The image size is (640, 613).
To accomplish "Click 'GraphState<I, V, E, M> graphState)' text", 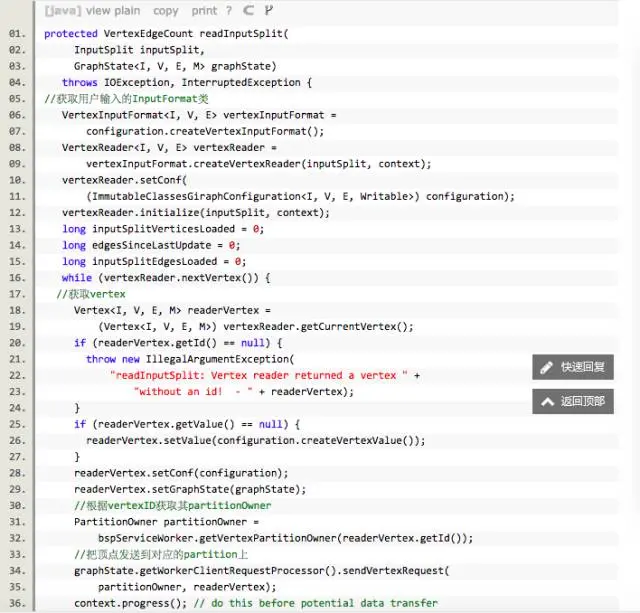I will click(x=175, y=66).
